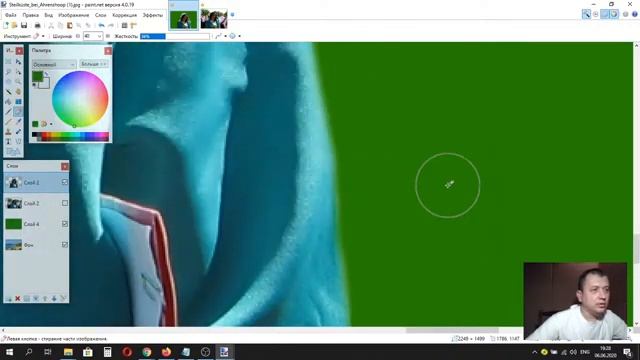Delete layer using red X icon

pyautogui.click(x=18, y=299)
